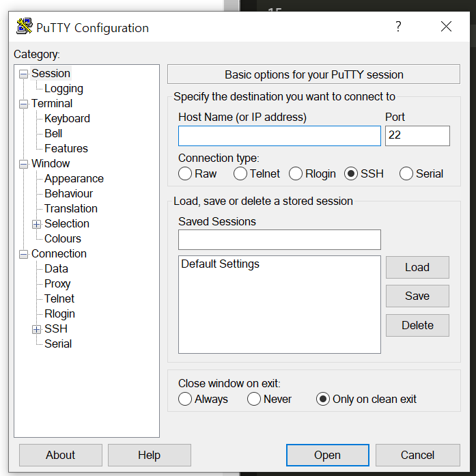
Task: Click the Host Name input field
Action: [279, 136]
